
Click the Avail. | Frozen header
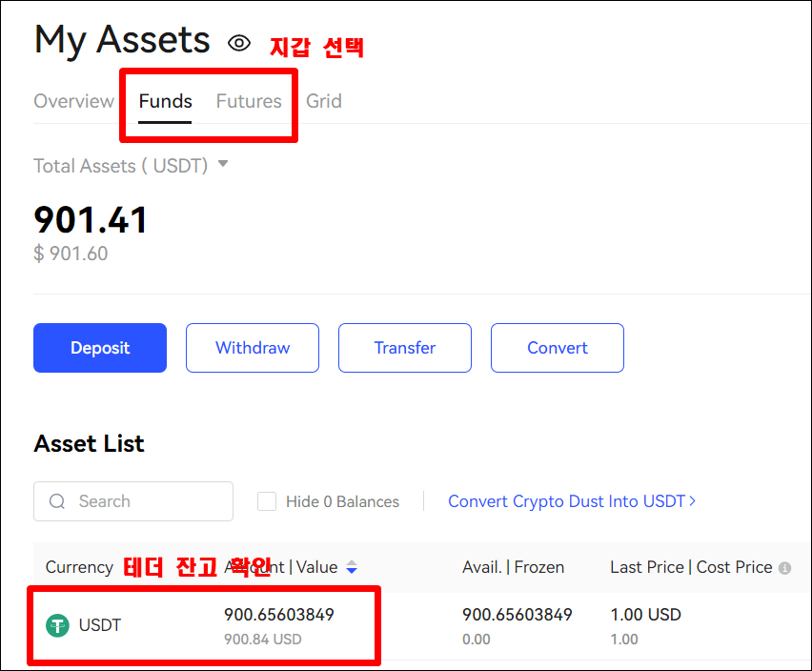coord(513,567)
